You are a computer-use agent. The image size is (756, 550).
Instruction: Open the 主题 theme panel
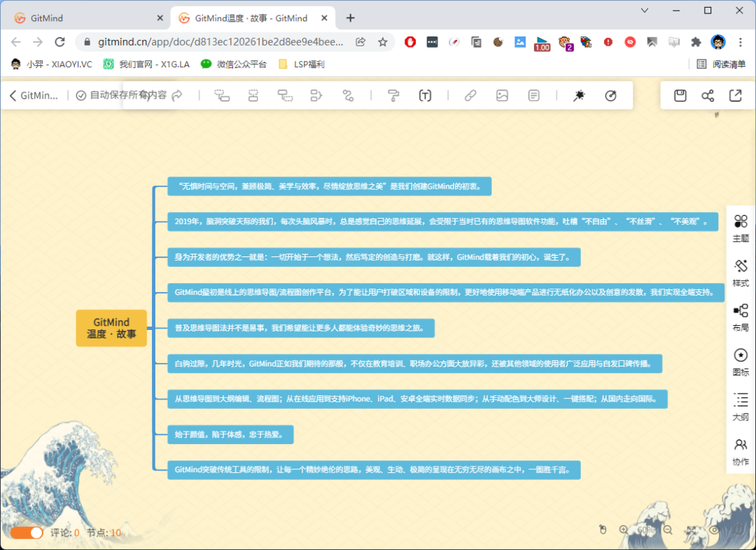(x=741, y=228)
